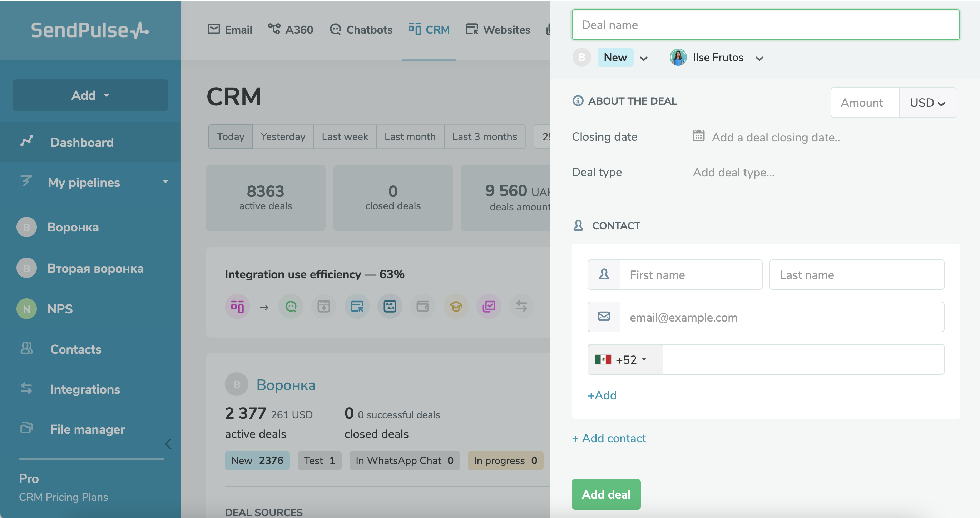Open the USD currency dropdown
Screen dimensions: 980x518
point(927,103)
